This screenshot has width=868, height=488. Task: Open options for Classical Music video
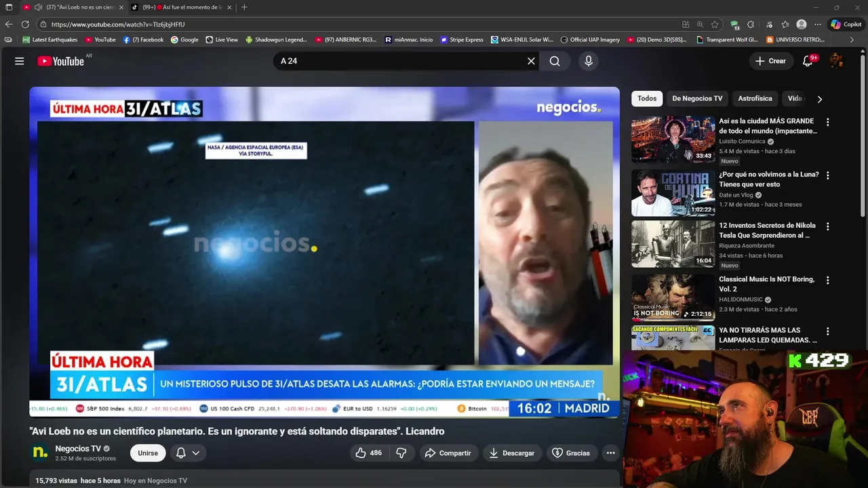click(827, 280)
